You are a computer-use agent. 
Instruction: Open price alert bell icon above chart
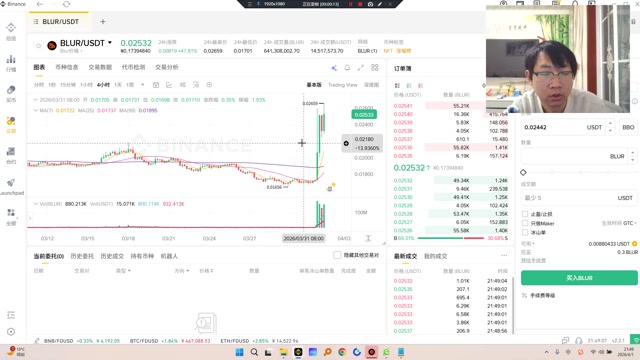click(347, 68)
